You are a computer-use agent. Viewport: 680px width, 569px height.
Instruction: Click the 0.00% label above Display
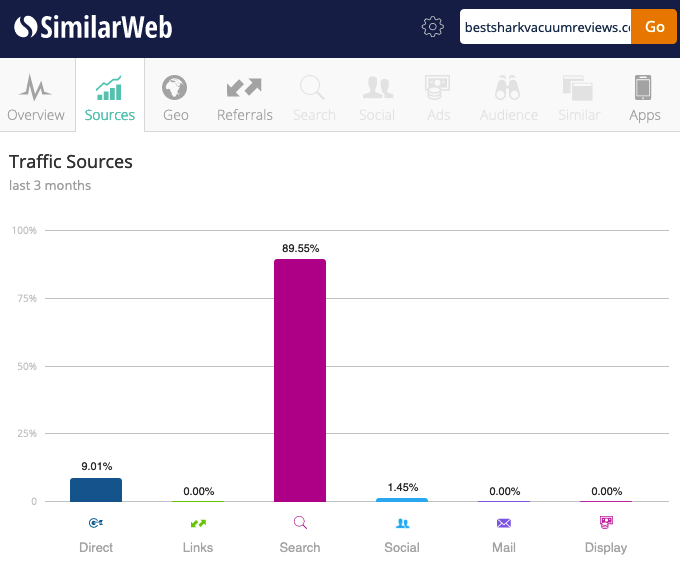point(607,491)
